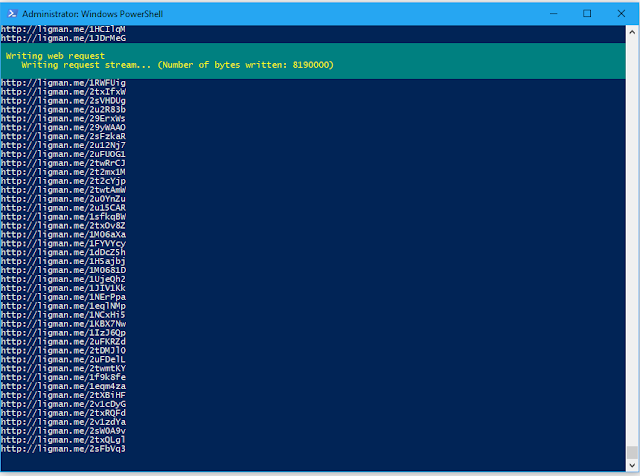The image size is (640, 476).
Task: Click the URL ending in 2v1zdYa
Action: pos(63,423)
